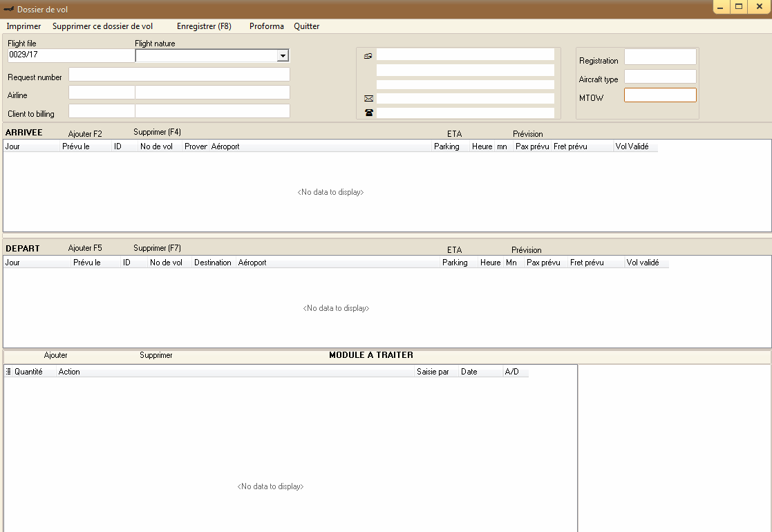The image size is (772, 532).
Task: Open the Flight nature dropdown
Action: (282, 56)
